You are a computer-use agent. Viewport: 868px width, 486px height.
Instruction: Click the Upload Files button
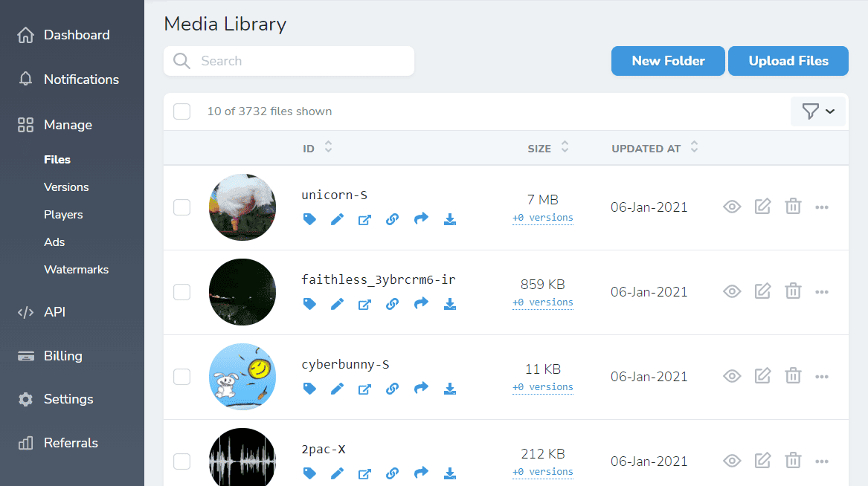coord(788,61)
